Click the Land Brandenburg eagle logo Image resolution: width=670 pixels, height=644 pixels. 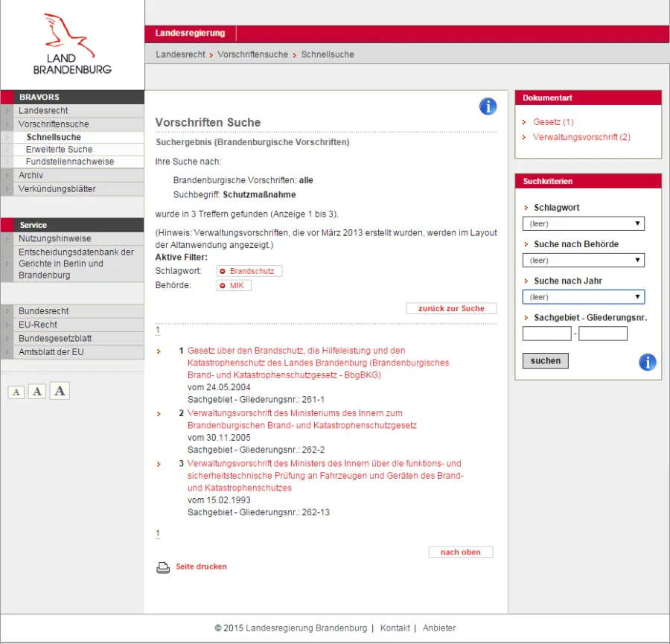coord(72,44)
